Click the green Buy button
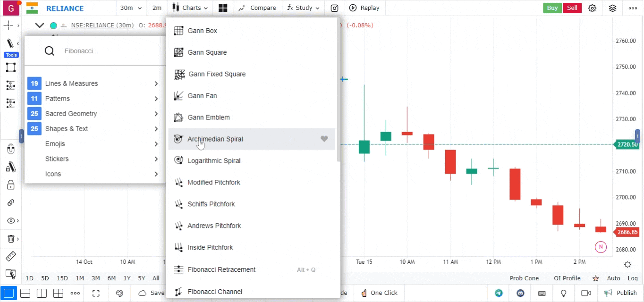644x302 pixels. (x=552, y=8)
